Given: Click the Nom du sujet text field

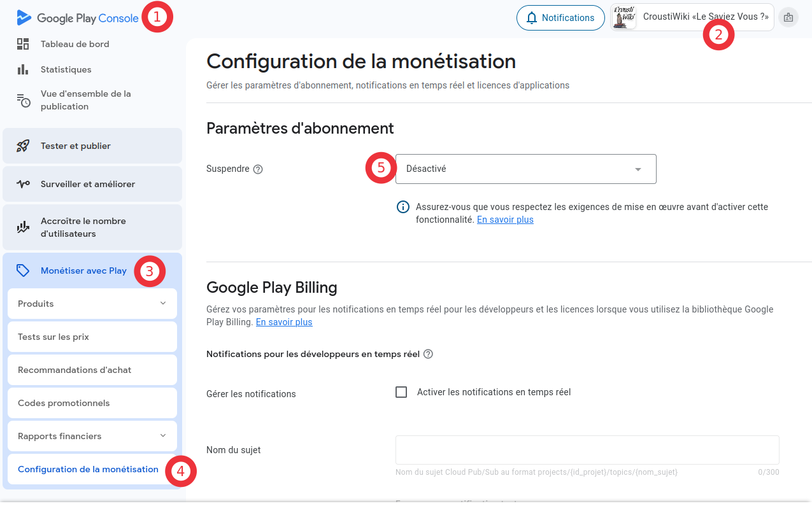Looking at the screenshot, I should pyautogui.click(x=587, y=450).
